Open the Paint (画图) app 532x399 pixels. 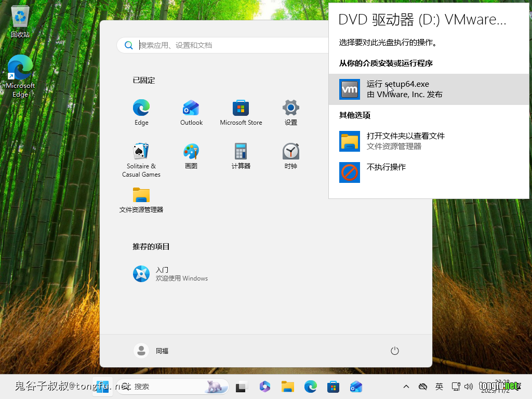coord(191,156)
